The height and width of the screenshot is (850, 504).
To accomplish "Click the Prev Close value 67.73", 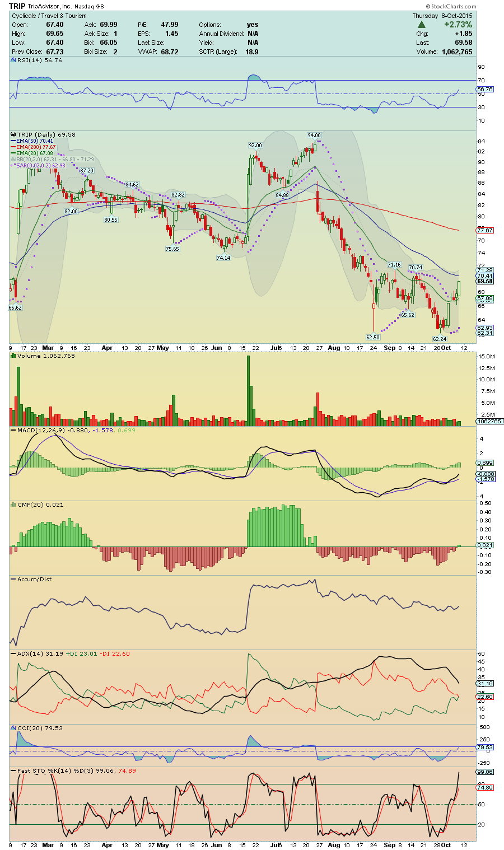I will 55,52.
